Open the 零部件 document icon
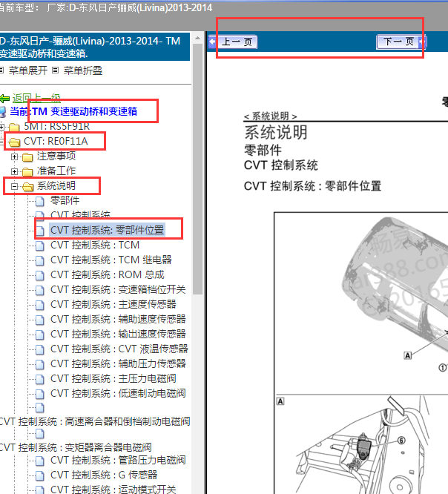The width and height of the screenshot is (448, 494). coord(40,201)
